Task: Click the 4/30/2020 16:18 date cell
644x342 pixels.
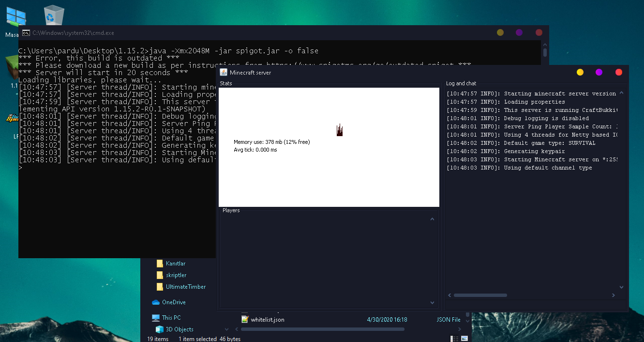Action: (387, 320)
